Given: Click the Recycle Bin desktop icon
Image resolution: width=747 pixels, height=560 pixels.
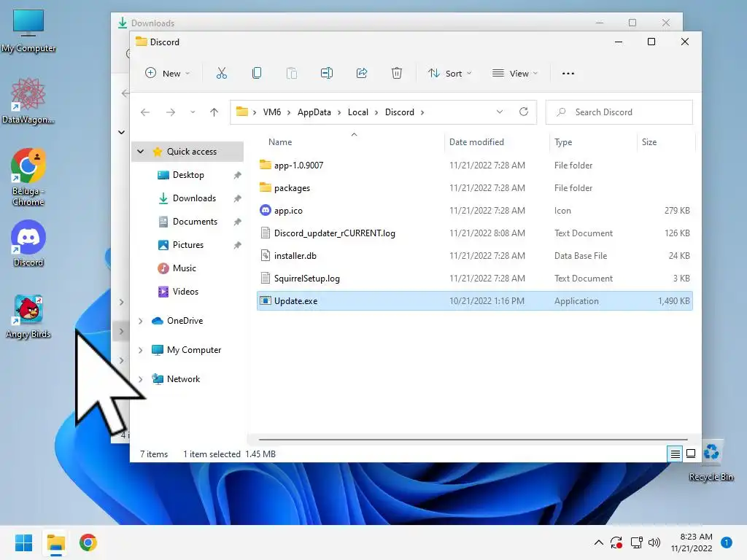Looking at the screenshot, I should 711,461.
